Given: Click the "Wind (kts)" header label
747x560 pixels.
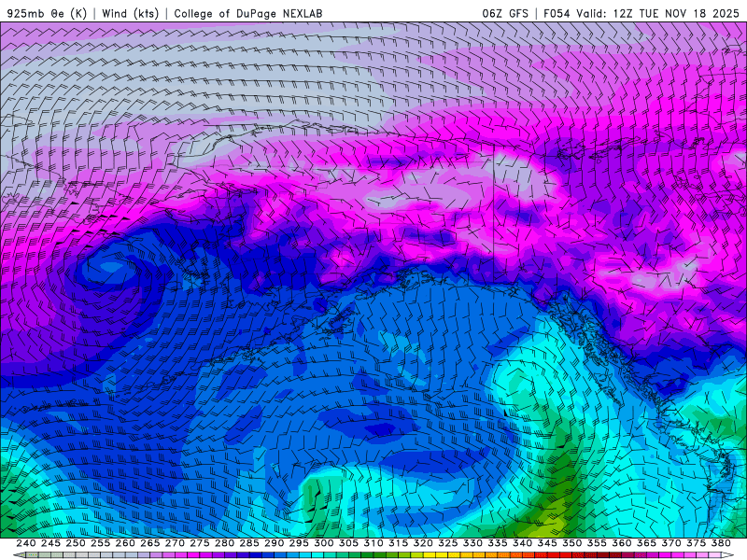Looking at the screenshot, I should coord(131,13).
